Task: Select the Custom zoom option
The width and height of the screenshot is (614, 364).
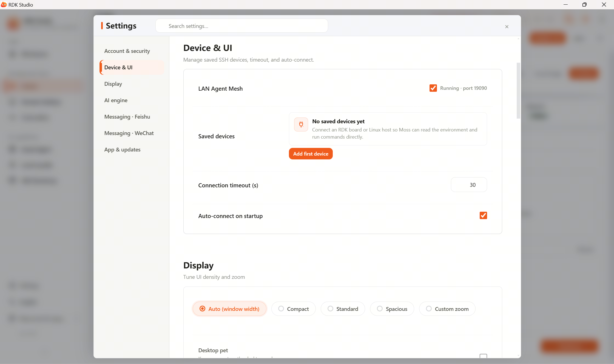Action: point(447,309)
